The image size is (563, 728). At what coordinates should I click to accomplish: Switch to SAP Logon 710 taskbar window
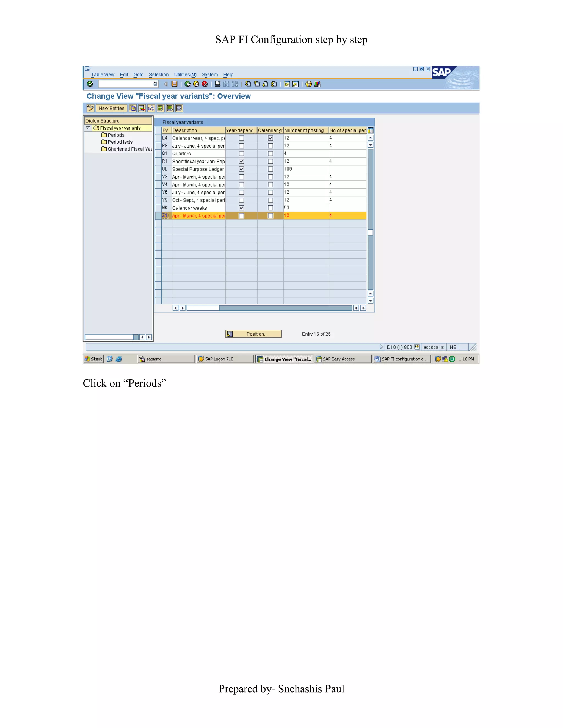click(x=225, y=359)
